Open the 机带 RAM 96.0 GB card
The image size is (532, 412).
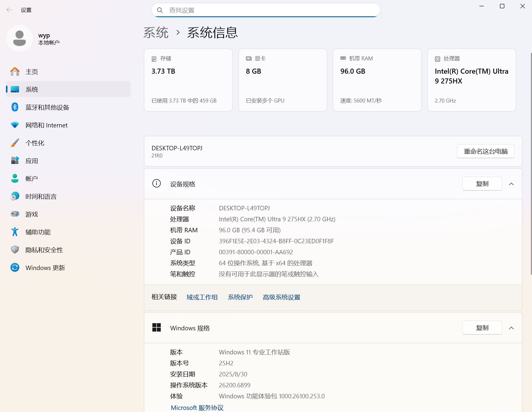pos(377,80)
